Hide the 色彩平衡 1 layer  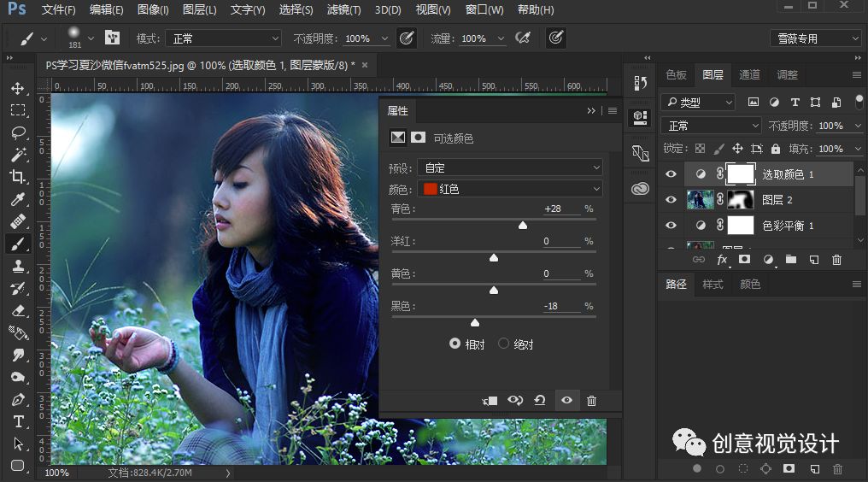click(x=671, y=226)
